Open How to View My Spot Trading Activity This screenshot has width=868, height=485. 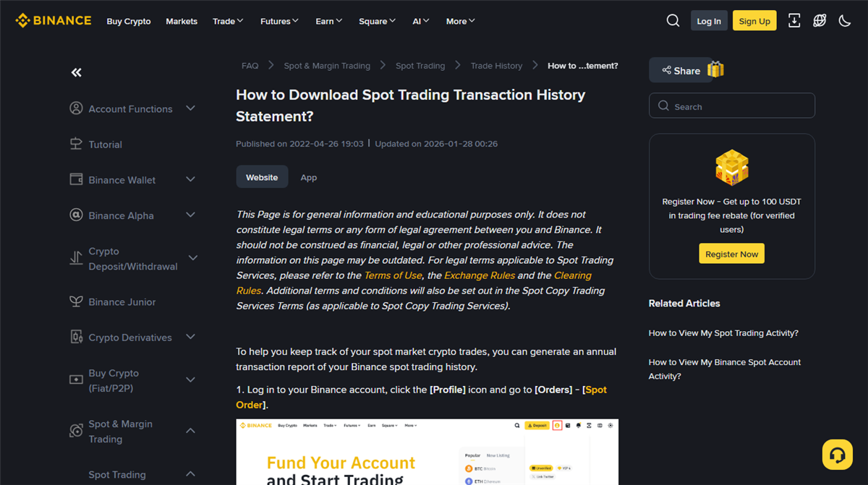(723, 333)
